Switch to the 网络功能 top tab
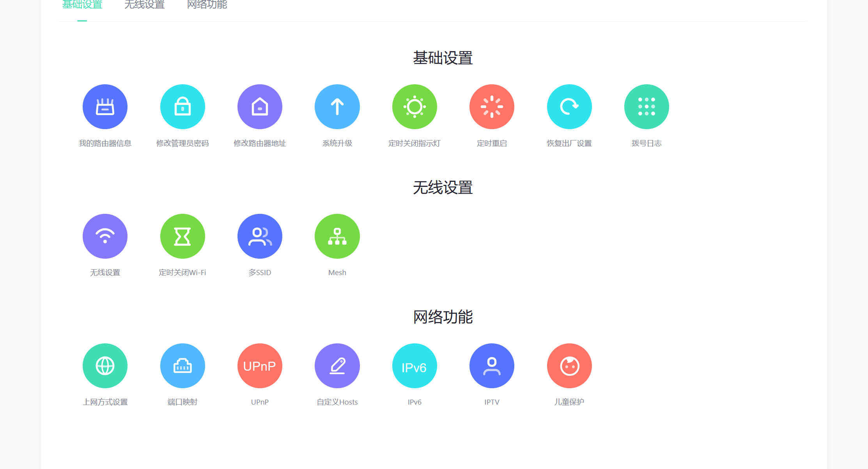Viewport: 868px width, 469px height. [x=207, y=5]
